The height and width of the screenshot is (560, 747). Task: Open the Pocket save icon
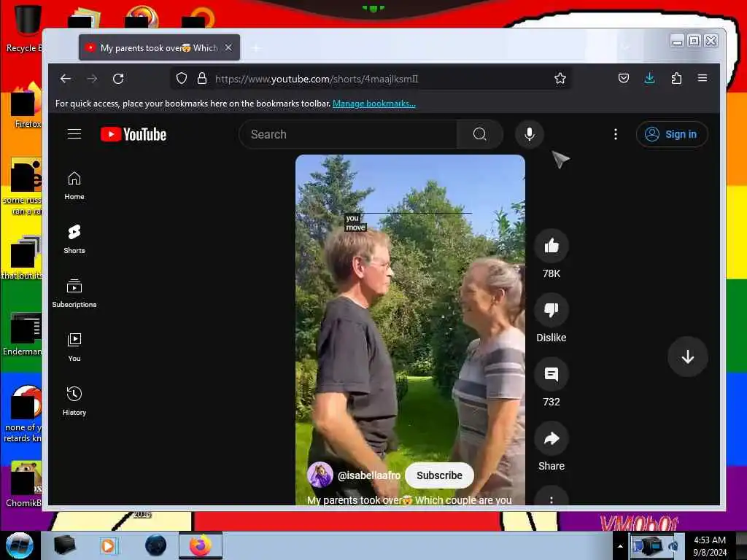(624, 78)
